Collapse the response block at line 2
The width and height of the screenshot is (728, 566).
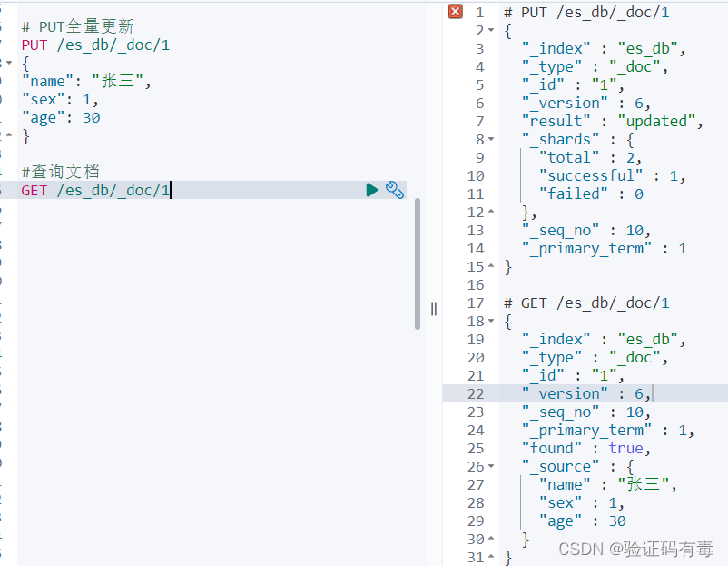[491, 30]
